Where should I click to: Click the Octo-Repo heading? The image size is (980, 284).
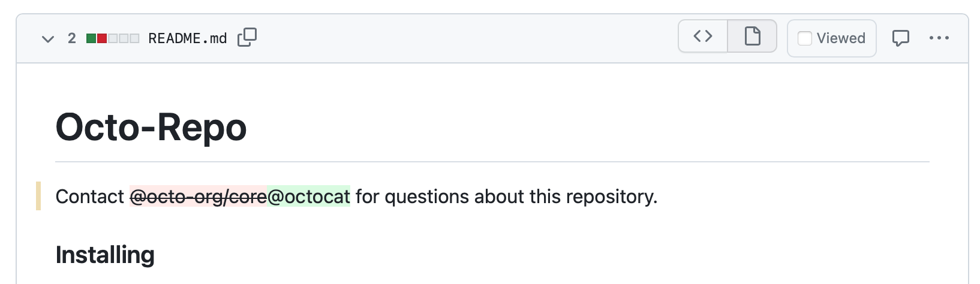[151, 128]
